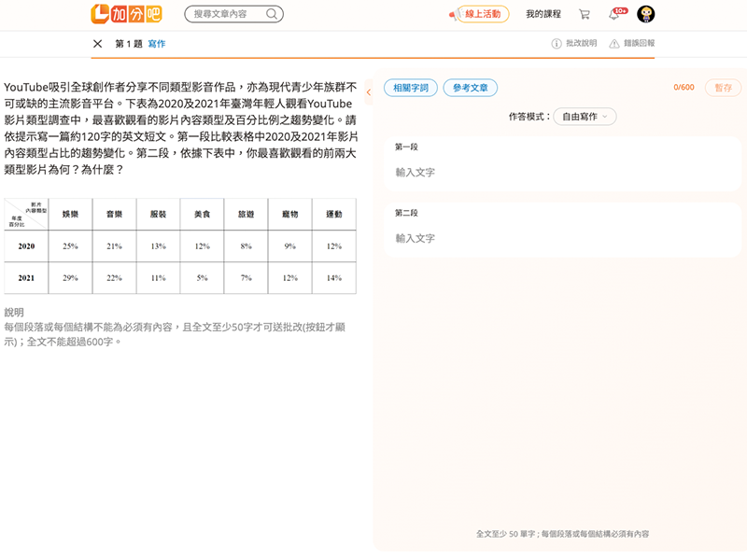747x560 pixels.
Task: Open the shopping cart
Action: click(x=585, y=14)
